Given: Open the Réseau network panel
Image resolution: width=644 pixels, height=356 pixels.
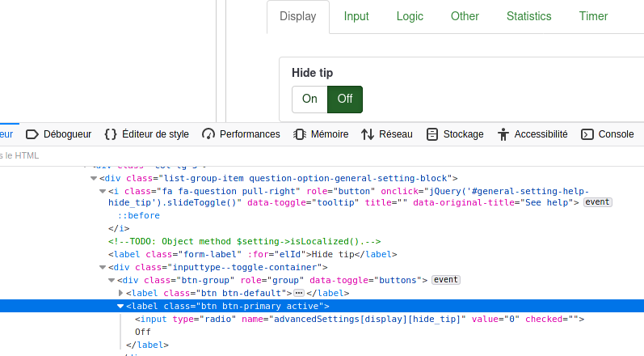Looking at the screenshot, I should coord(387,134).
